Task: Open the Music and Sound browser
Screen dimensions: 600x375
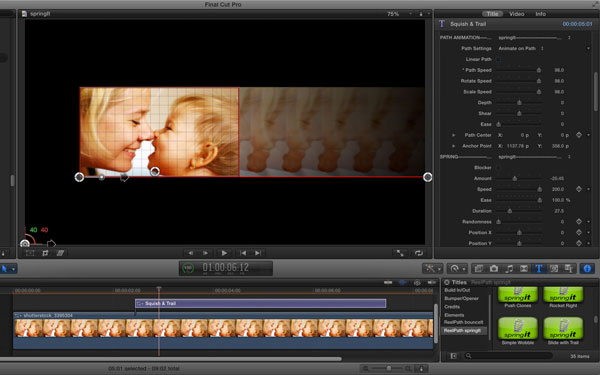Action: tap(509, 269)
